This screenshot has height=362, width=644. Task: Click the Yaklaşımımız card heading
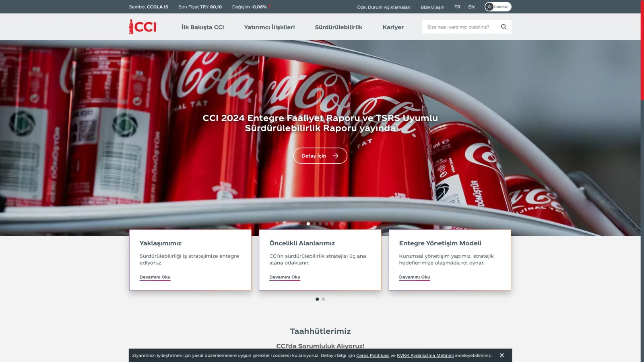[160, 243]
